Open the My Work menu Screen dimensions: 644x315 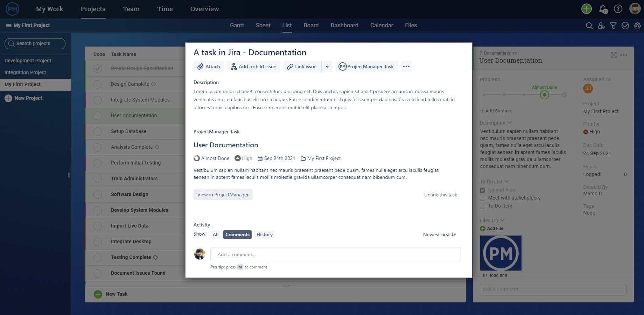[49, 9]
